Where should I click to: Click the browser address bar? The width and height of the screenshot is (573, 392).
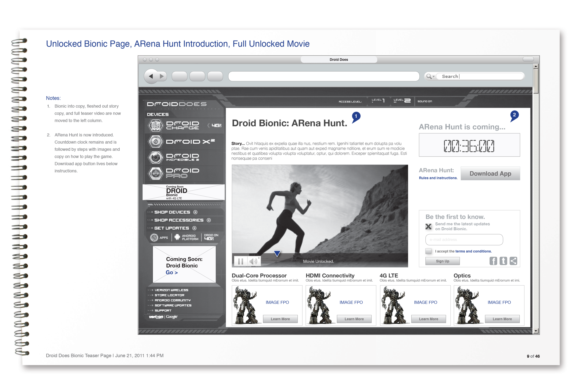[x=324, y=76]
